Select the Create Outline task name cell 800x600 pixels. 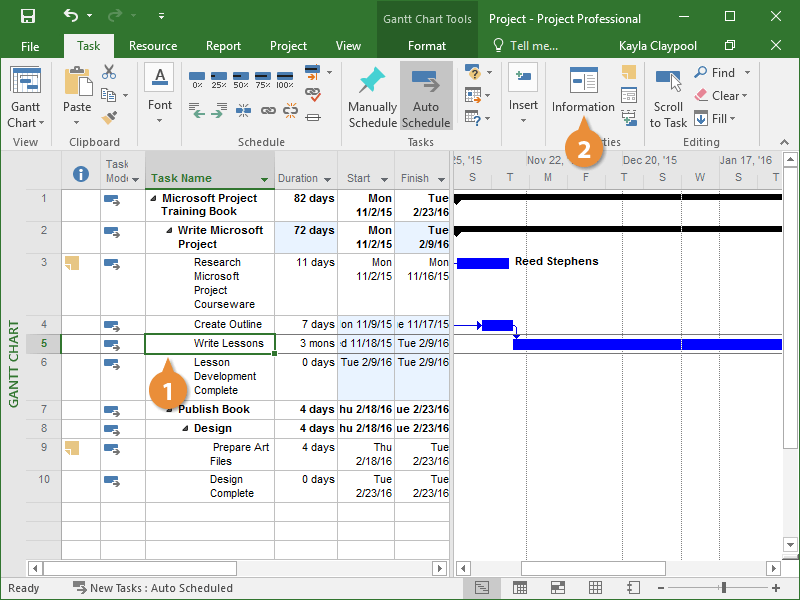[227, 324]
